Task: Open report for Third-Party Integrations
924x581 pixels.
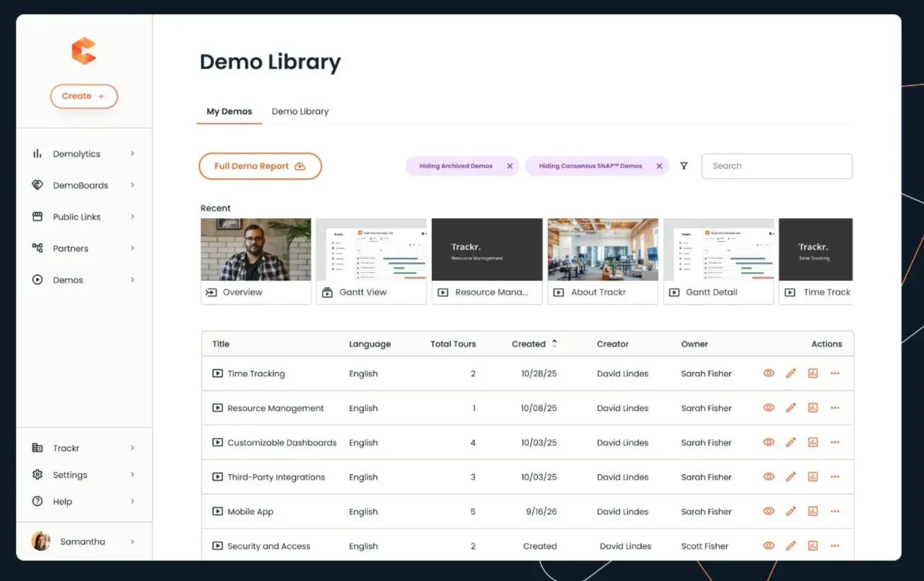Action: 813,477
